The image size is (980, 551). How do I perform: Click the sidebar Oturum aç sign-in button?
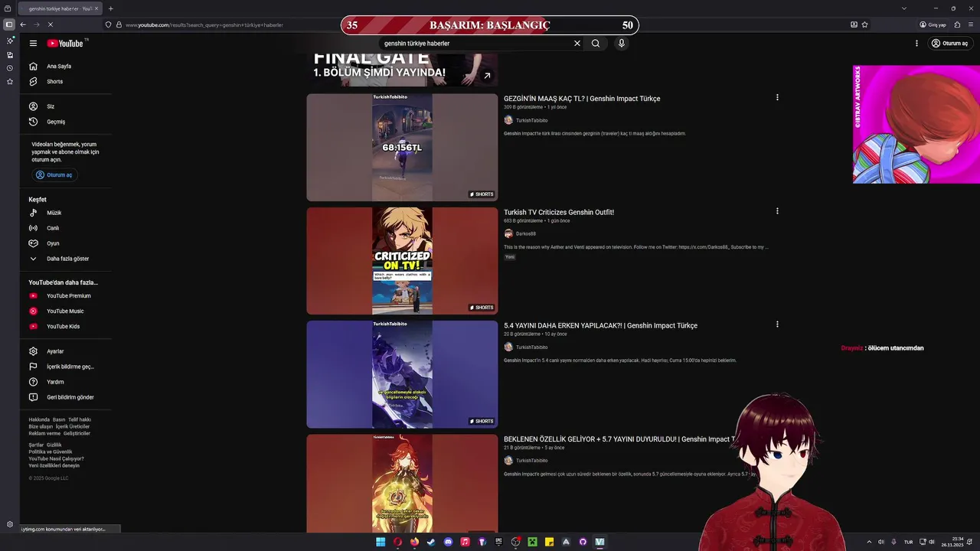coord(54,175)
